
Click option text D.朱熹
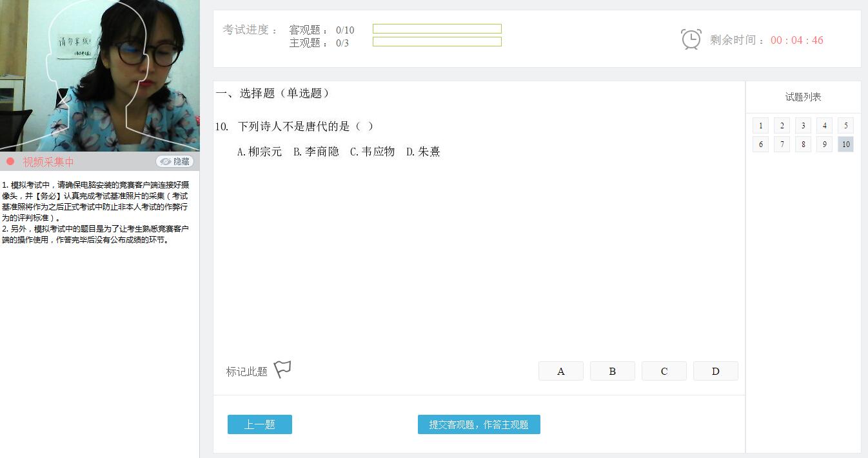pyautogui.click(x=423, y=152)
